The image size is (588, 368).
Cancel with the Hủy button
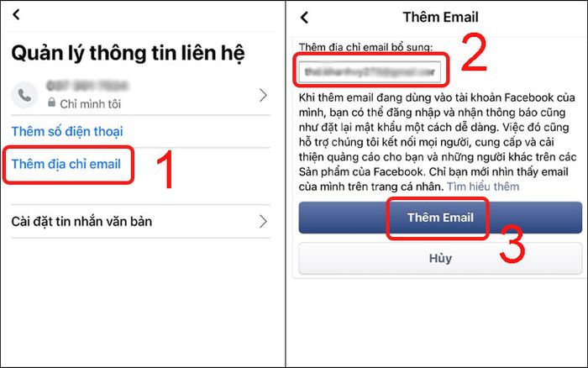pos(440,258)
